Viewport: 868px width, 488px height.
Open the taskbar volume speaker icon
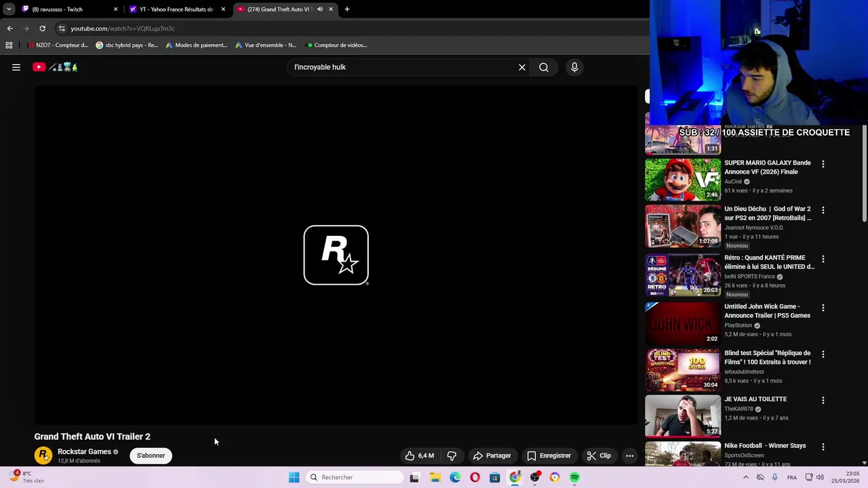(x=820, y=477)
